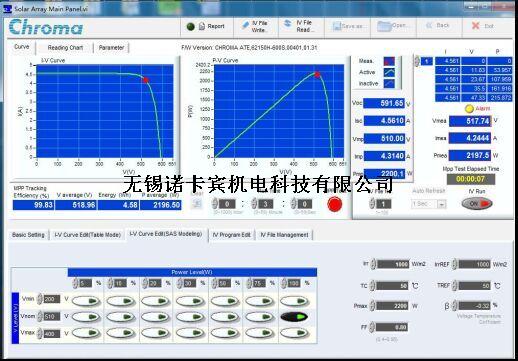The height and width of the screenshot is (361, 518).
Task: Click the Open folder icon
Action: click(x=384, y=26)
